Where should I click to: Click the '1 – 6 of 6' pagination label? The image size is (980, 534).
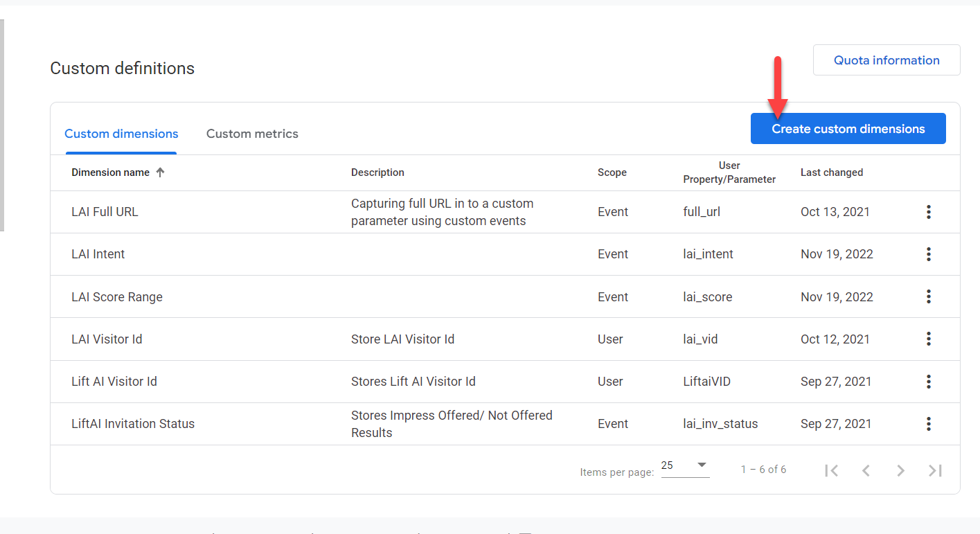click(763, 470)
